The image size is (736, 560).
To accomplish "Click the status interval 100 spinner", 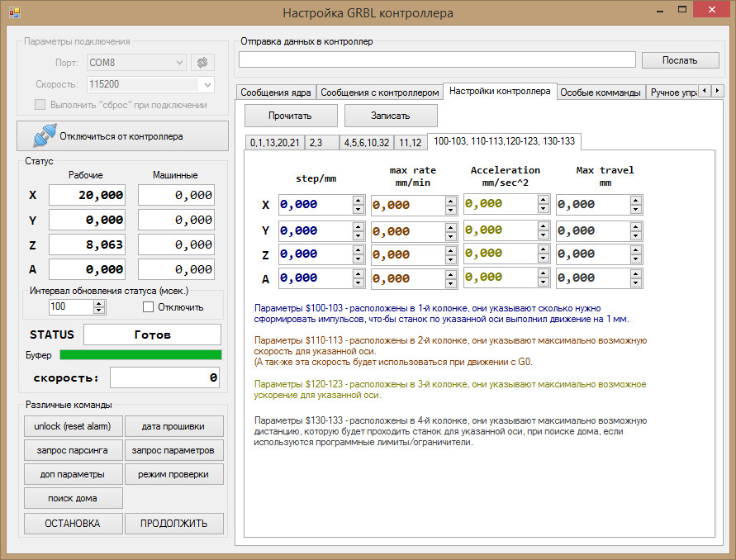I will point(78,307).
